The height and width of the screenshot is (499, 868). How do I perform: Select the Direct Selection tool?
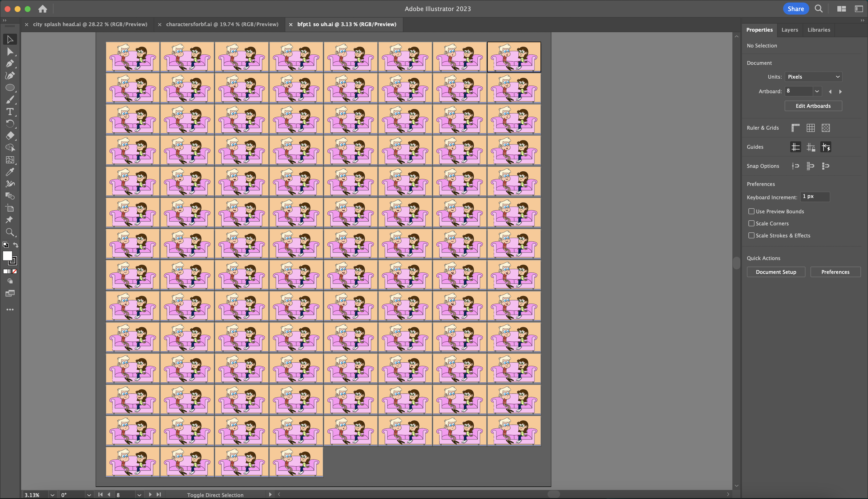pos(10,52)
